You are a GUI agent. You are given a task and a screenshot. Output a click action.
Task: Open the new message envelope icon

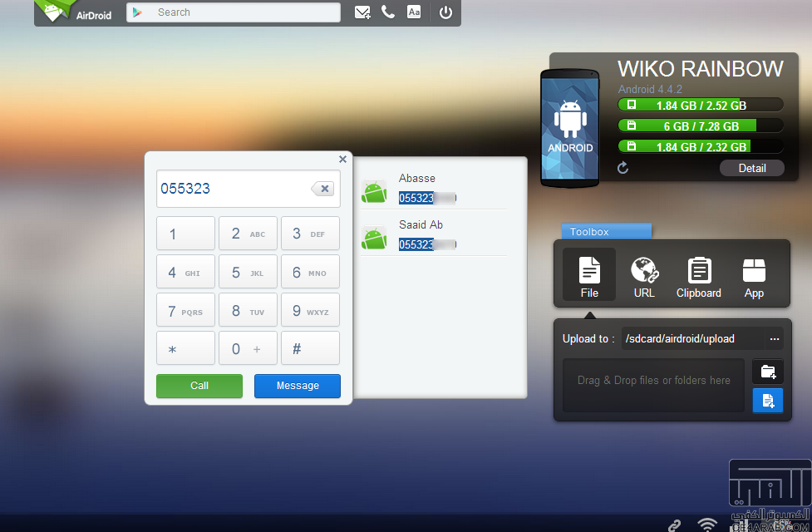[362, 12]
